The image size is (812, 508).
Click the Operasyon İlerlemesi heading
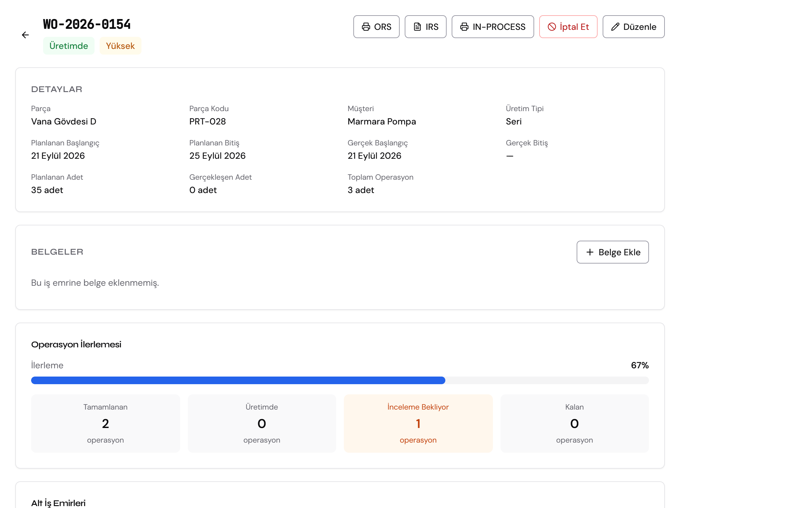[76, 344]
